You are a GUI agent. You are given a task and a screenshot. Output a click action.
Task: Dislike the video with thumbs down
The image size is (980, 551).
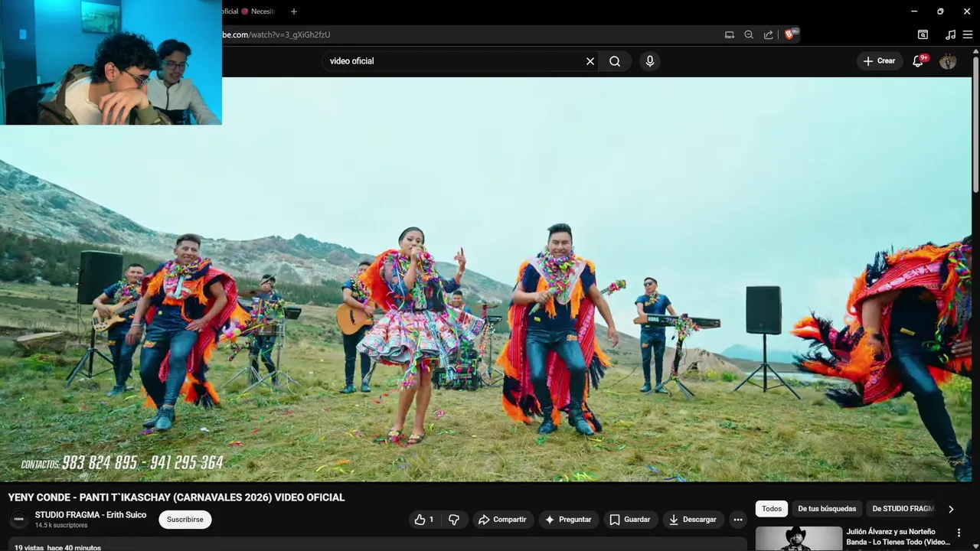coord(454,520)
